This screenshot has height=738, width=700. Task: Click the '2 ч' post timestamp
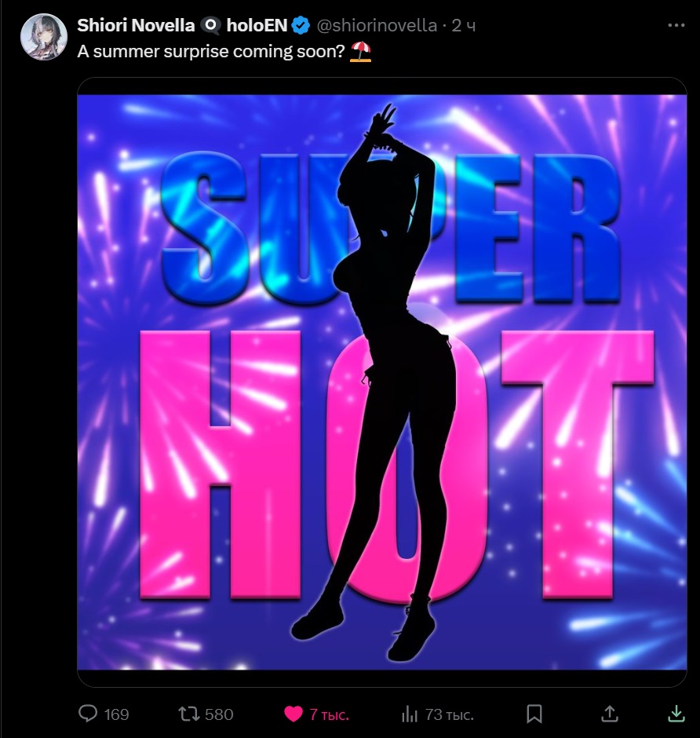click(464, 25)
